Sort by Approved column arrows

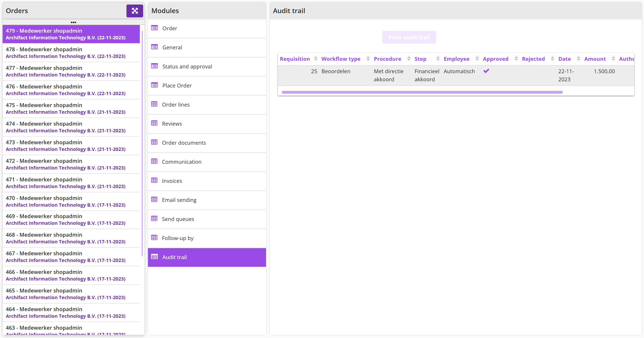point(516,59)
